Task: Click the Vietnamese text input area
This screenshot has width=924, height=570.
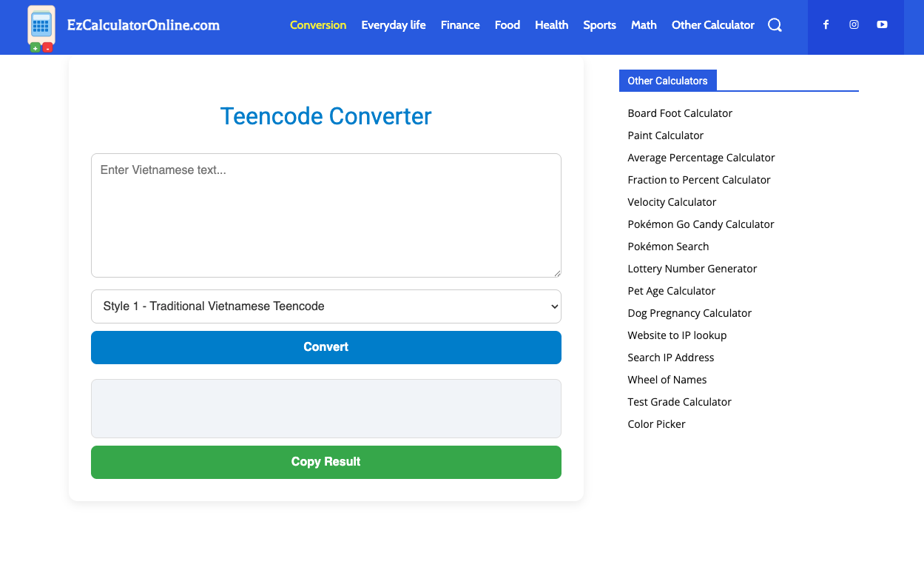Action: (x=326, y=215)
